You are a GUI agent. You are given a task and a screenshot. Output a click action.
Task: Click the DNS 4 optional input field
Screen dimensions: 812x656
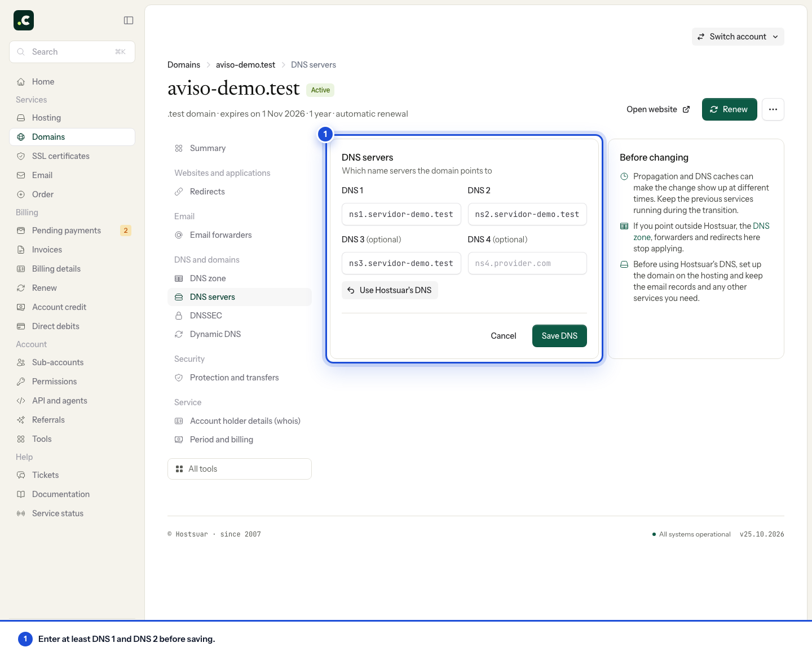(x=527, y=263)
